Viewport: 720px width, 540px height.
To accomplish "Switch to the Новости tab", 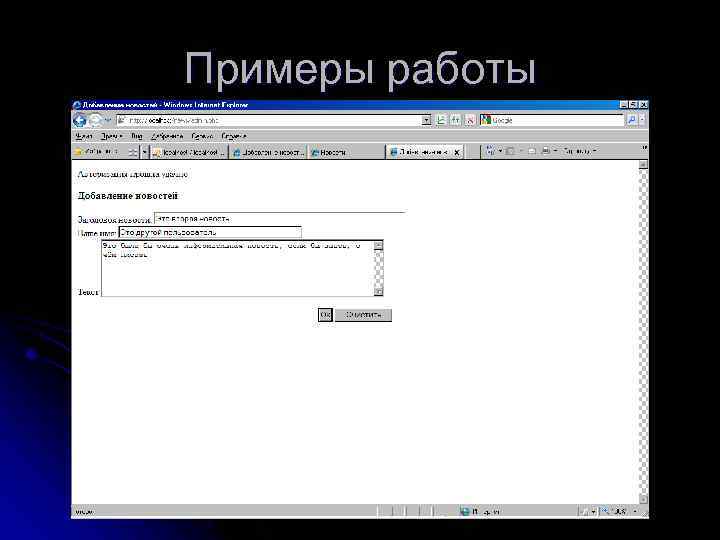I will (x=346, y=152).
